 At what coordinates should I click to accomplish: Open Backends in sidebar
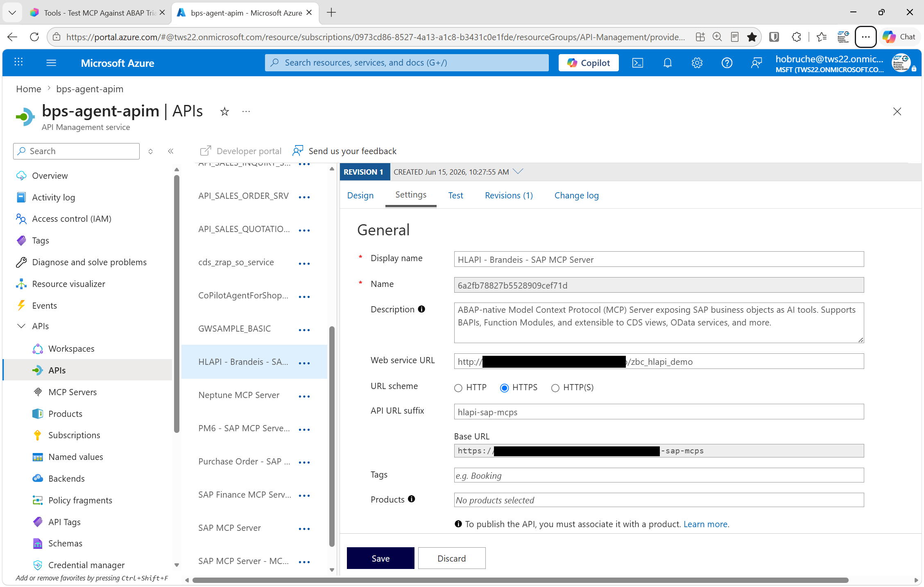click(x=66, y=478)
